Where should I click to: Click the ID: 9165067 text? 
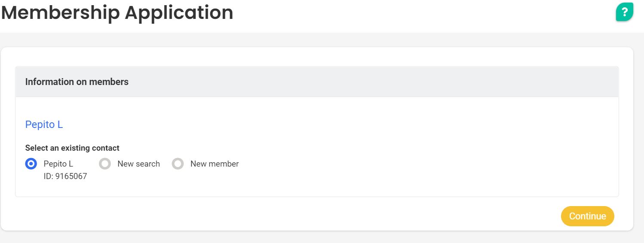(x=65, y=176)
